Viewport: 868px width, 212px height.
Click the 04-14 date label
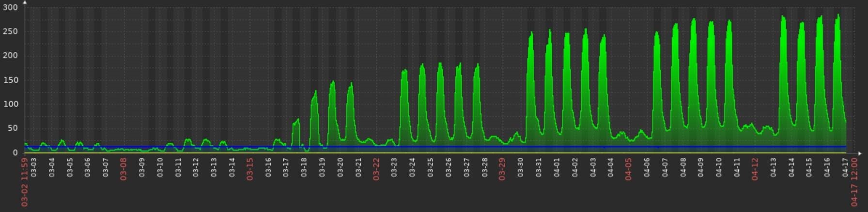(x=791, y=167)
